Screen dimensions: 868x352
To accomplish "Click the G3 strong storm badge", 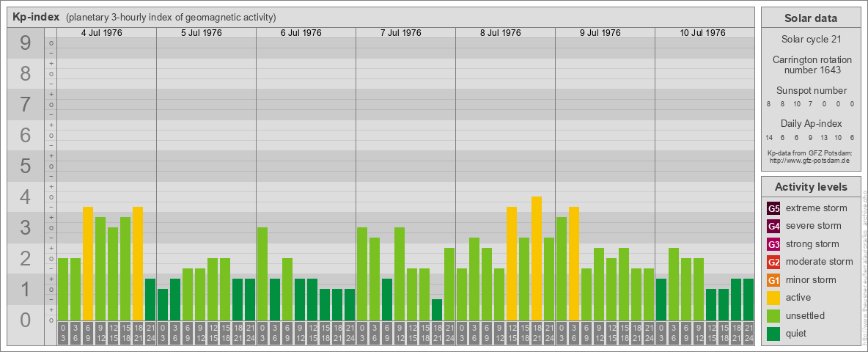I will coord(773,244).
